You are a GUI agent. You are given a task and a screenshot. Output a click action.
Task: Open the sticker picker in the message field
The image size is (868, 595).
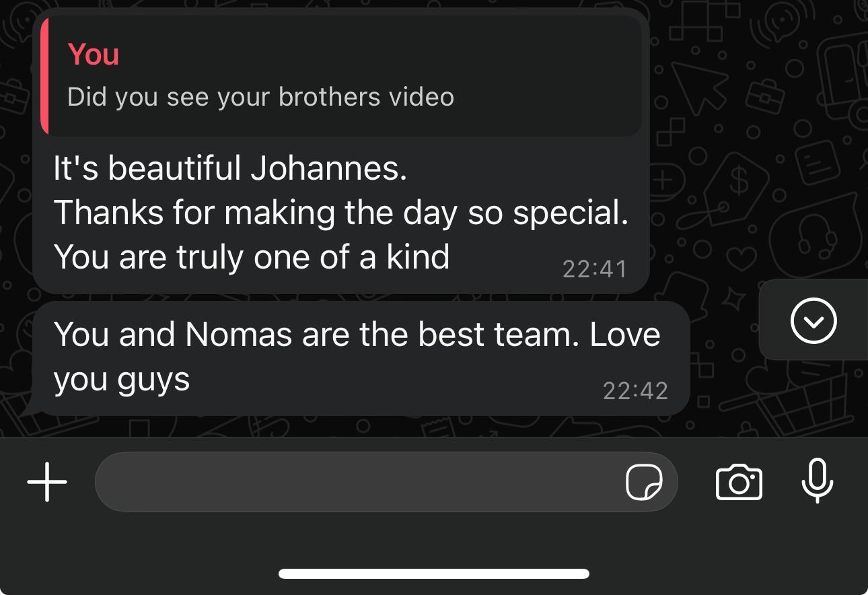[644, 483]
